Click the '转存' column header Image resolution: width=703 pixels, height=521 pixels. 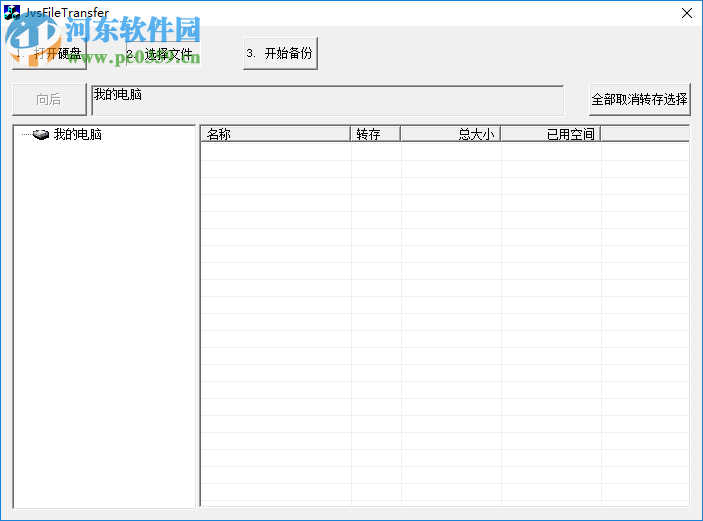(x=375, y=134)
